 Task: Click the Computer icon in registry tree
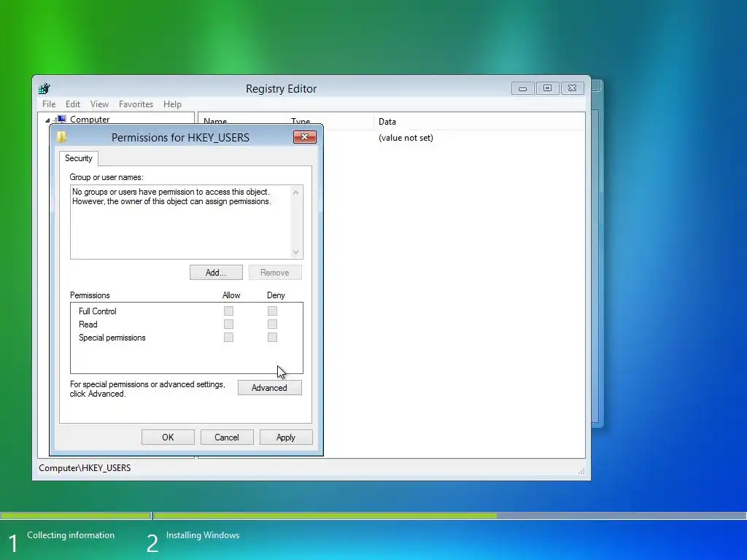[x=61, y=119]
